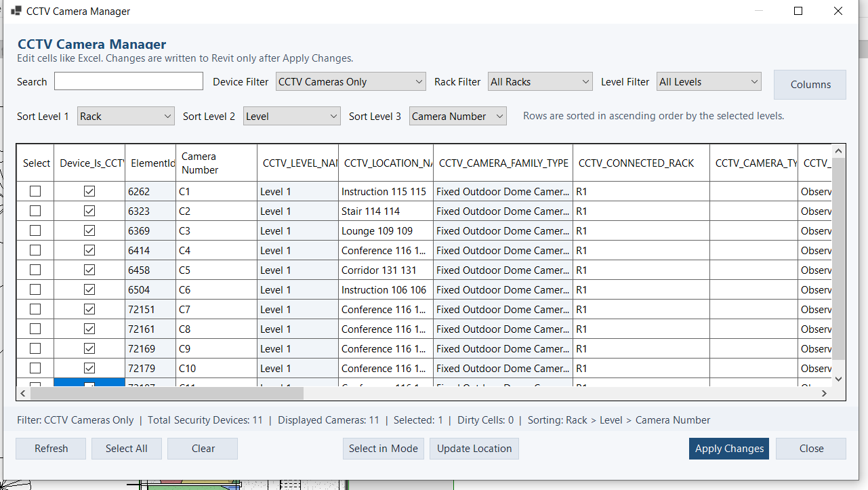Image resolution: width=868 pixels, height=490 pixels.
Task: Select the ElementId cell 72161
Action: point(150,329)
